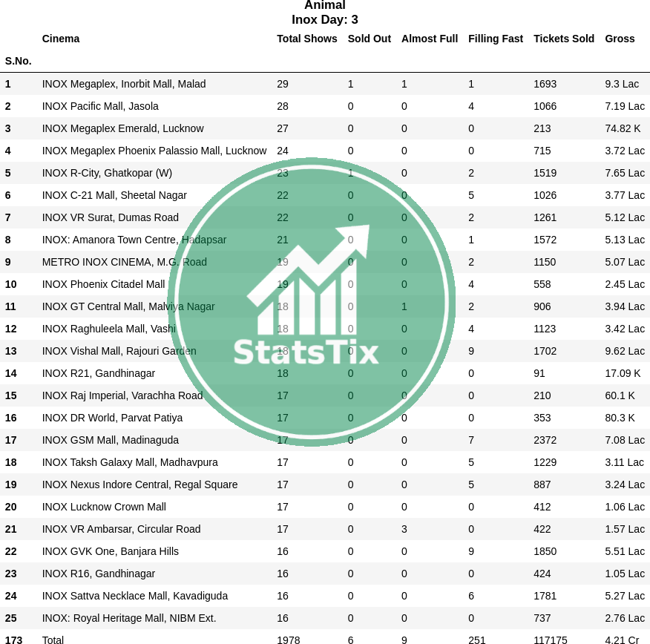Select INOX R-City, Ghatkopar (W)
This screenshot has width=650, height=644.
(107, 173)
